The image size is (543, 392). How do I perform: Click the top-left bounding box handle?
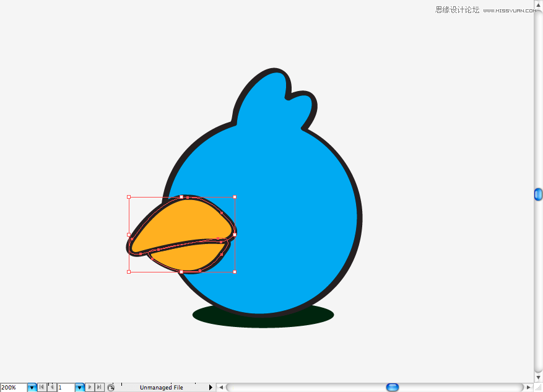129,197
